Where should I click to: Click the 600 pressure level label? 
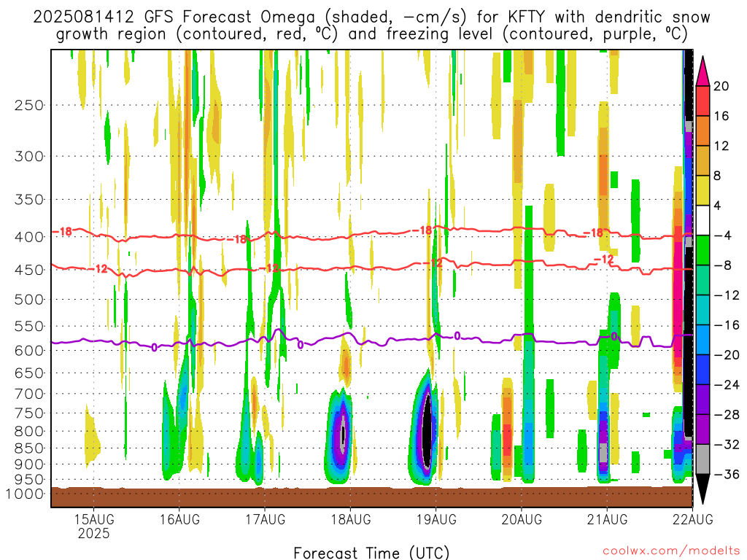pyautogui.click(x=29, y=351)
